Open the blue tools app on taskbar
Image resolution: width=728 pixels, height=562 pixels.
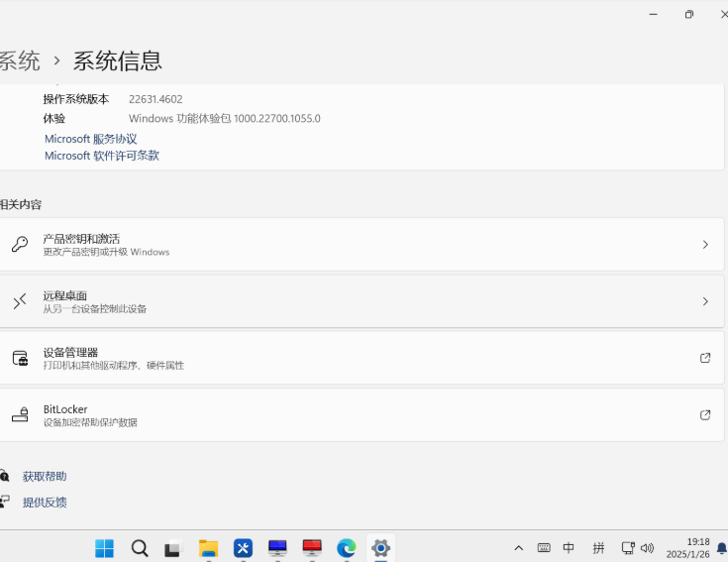[x=243, y=548]
